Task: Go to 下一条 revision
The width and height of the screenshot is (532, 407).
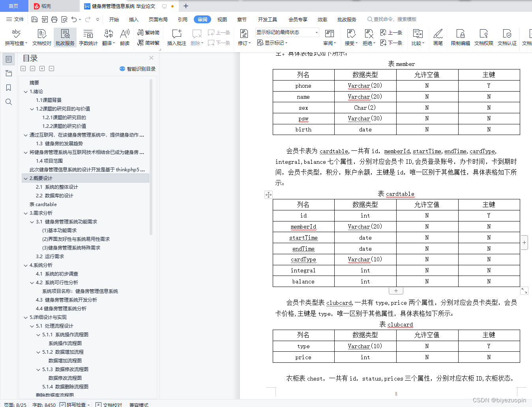Action: point(391,43)
